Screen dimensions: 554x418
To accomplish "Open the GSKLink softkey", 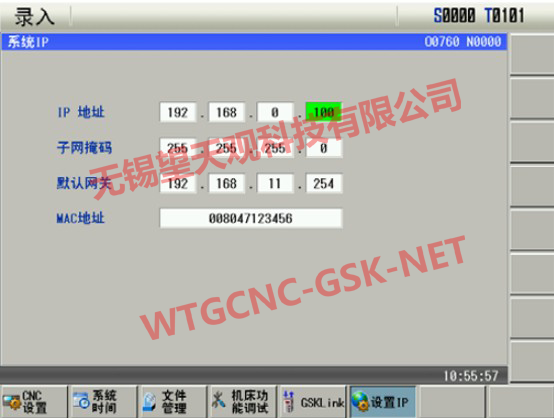I will (313, 402).
